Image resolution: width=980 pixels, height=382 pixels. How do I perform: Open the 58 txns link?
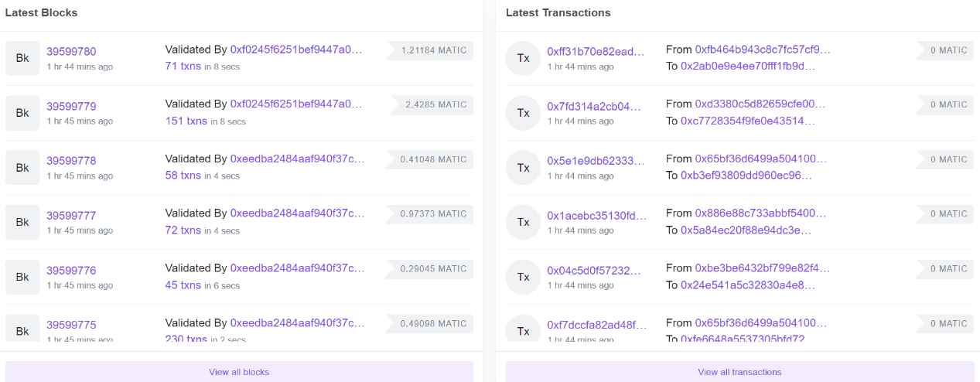pyautogui.click(x=183, y=176)
